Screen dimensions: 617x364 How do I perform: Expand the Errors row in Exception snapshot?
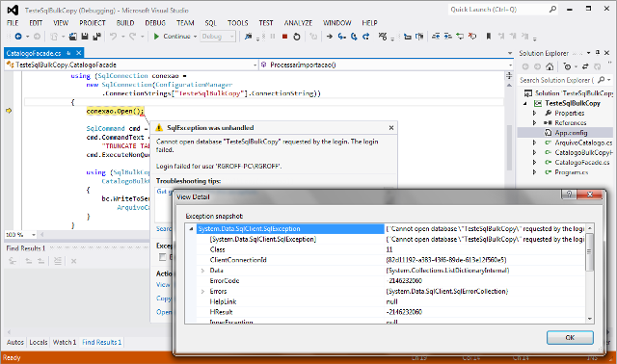point(202,291)
